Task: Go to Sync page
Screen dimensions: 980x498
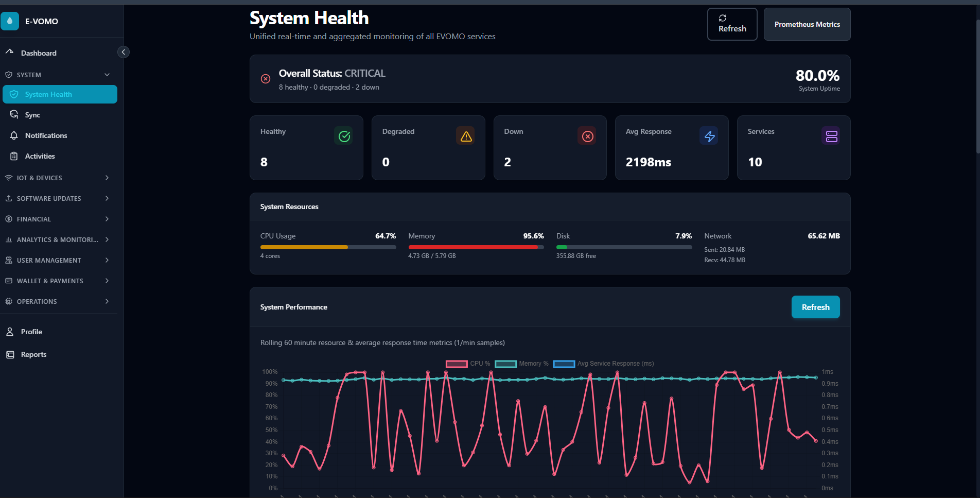Action: 32,115
